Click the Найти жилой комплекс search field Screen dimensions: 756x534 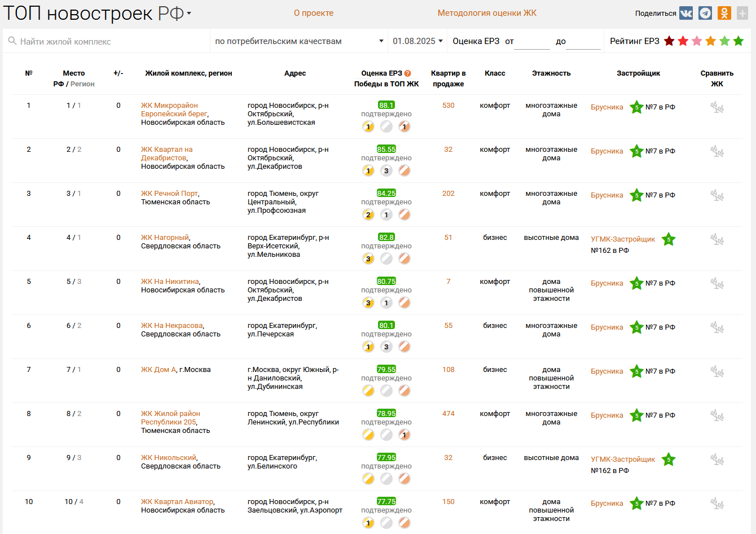click(x=107, y=41)
